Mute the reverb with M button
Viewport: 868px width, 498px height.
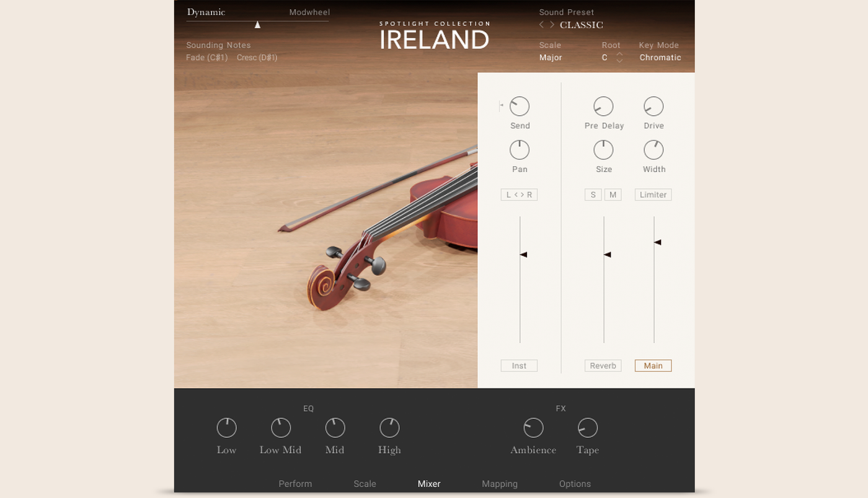click(x=613, y=194)
